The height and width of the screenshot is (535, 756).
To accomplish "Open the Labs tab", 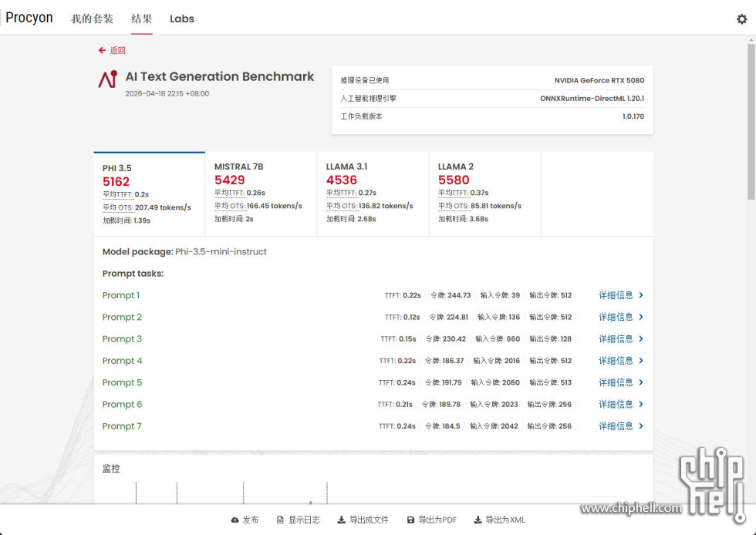I will pyautogui.click(x=182, y=19).
